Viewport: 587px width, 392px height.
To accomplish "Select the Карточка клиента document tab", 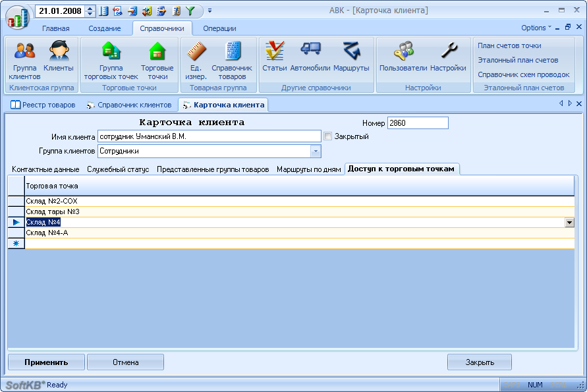I will 223,105.
